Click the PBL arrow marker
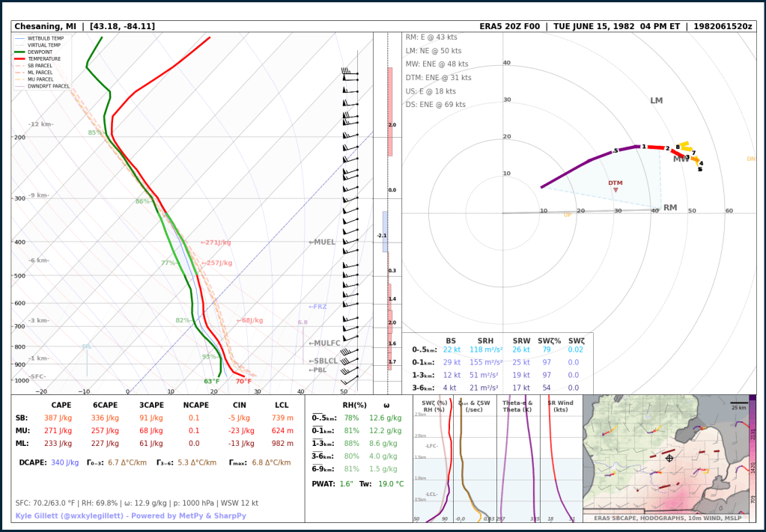 (x=317, y=370)
